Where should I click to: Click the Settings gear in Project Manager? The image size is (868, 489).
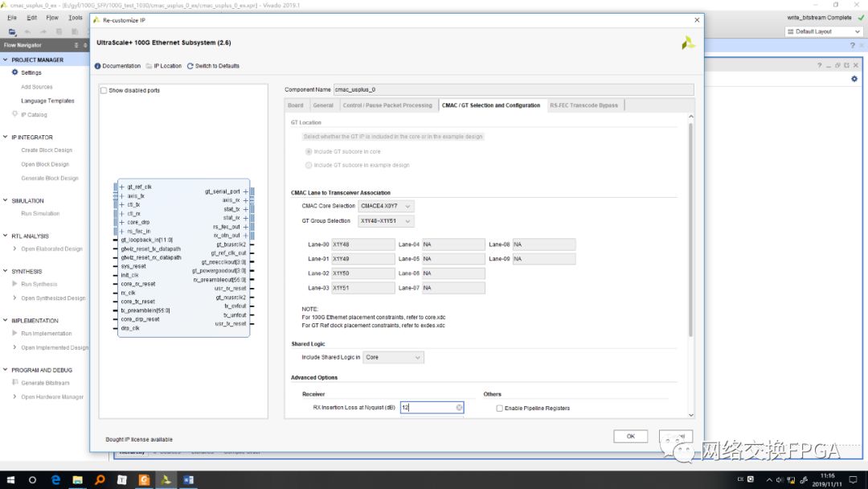[15, 72]
